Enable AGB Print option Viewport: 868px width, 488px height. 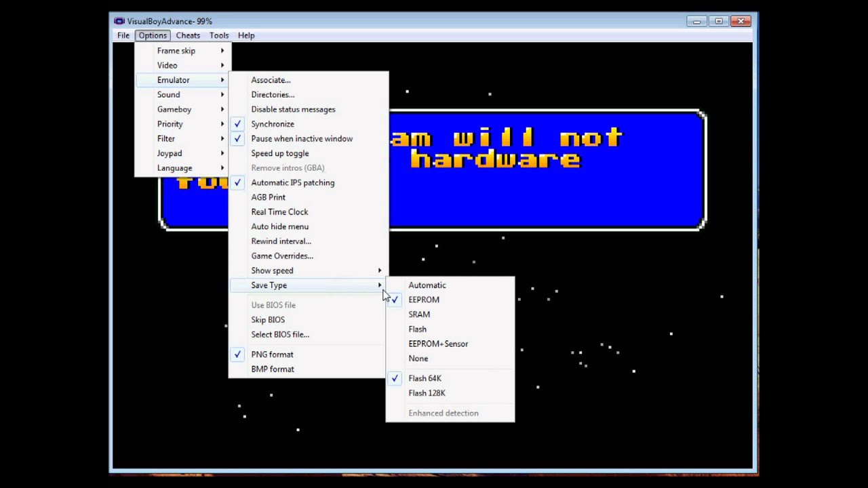click(309, 197)
